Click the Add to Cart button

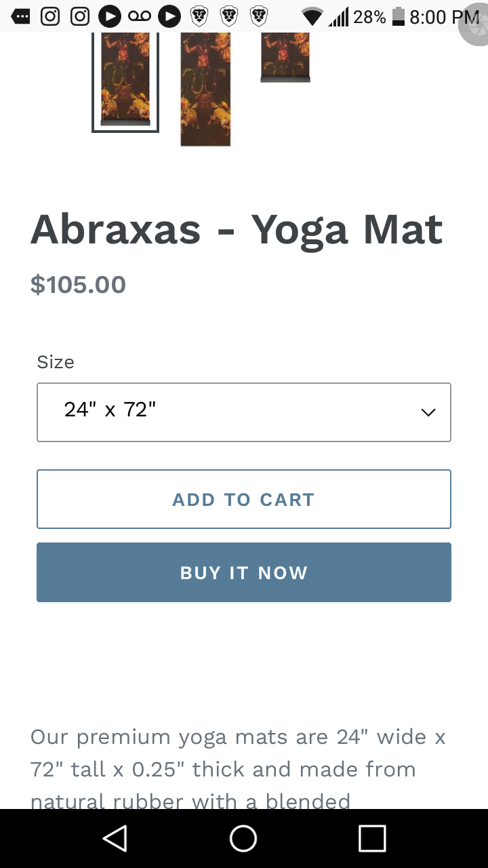click(243, 499)
